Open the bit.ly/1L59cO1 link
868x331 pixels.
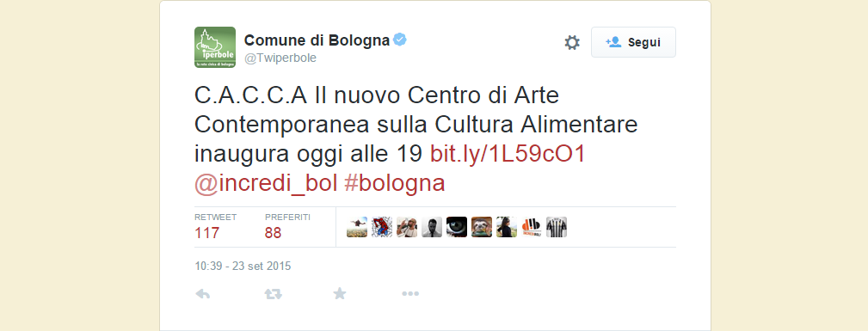[508, 155]
